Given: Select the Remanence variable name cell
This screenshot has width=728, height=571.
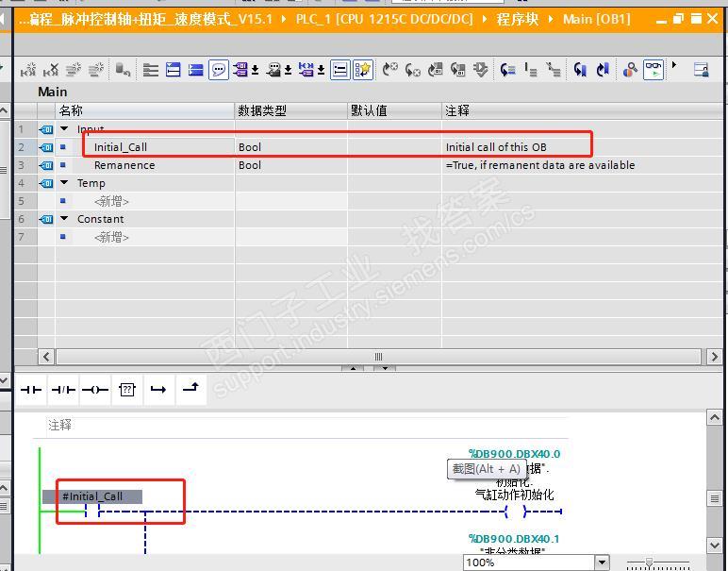Looking at the screenshot, I should [145, 165].
